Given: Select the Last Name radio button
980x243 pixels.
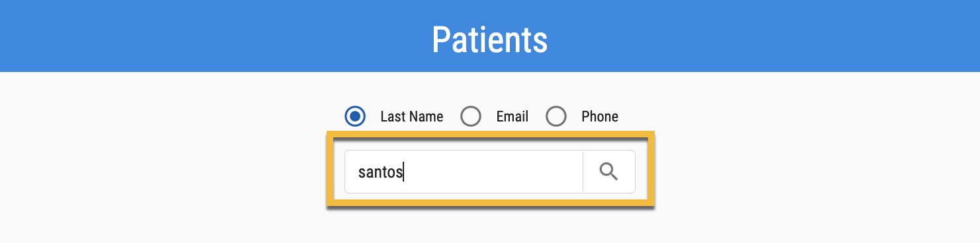Looking at the screenshot, I should pos(355,116).
